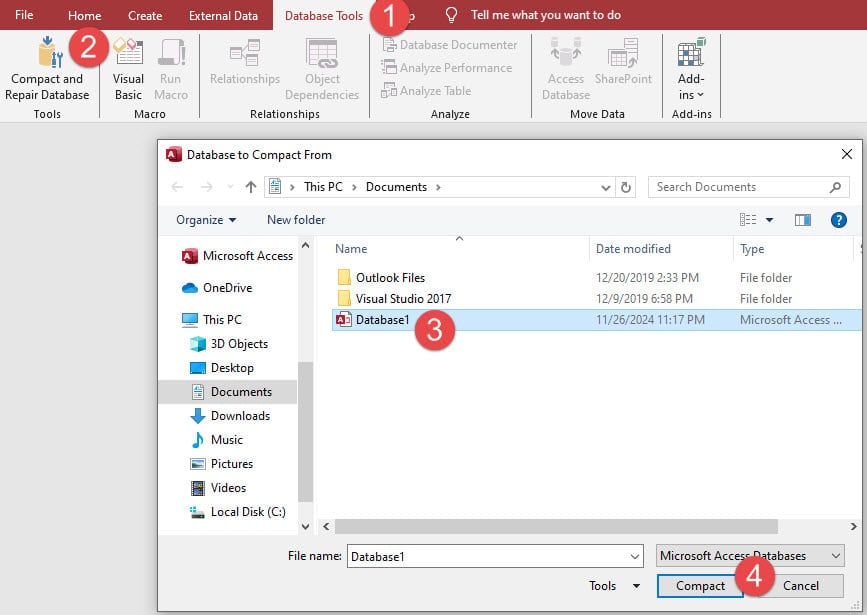Expand the Organize menu

pos(204,219)
